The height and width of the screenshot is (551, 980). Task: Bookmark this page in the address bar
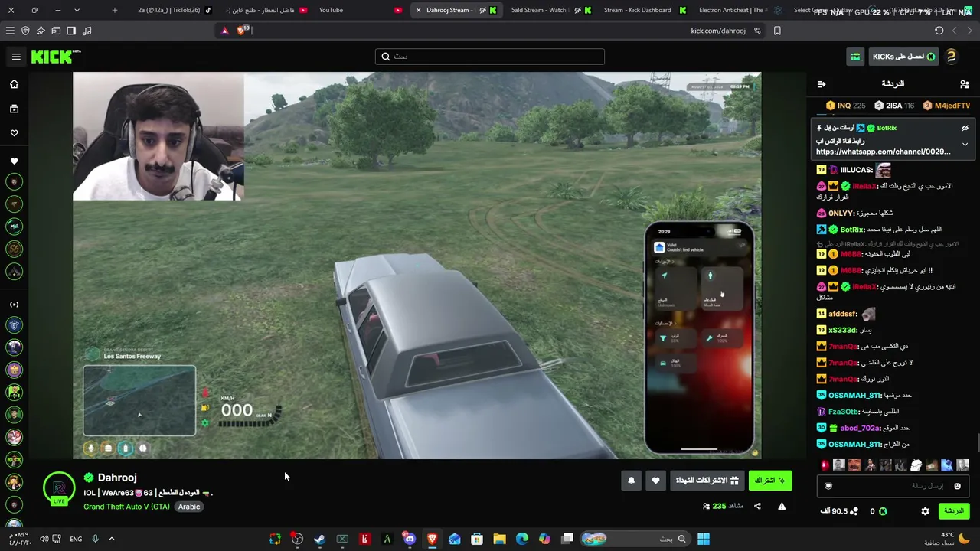777,31
